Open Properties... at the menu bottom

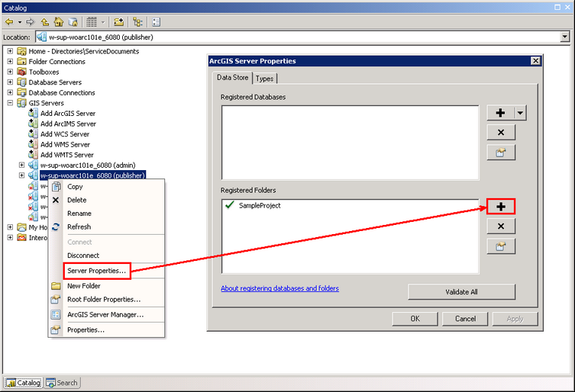(106, 329)
